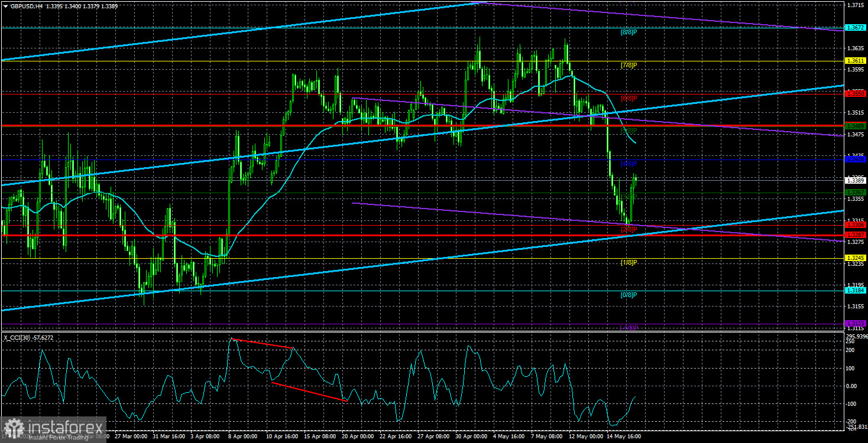Click the 31 Mar 16:00 time label
The height and width of the screenshot is (443, 868).
169,438
